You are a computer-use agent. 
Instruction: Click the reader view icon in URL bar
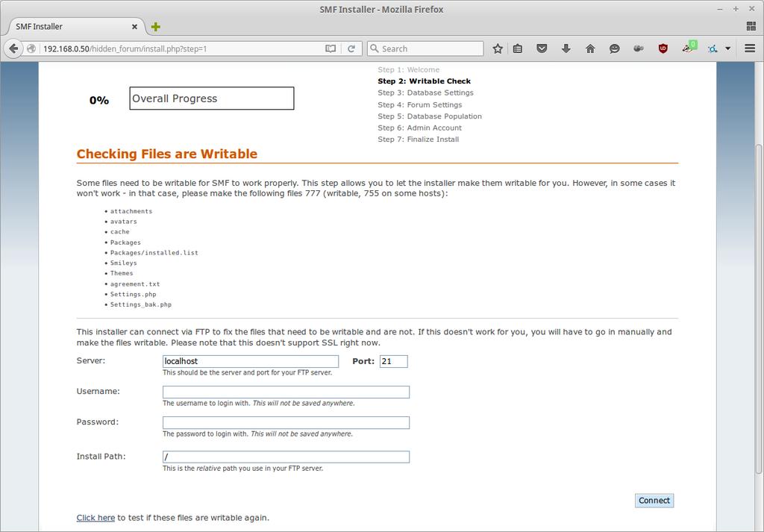pyautogui.click(x=331, y=48)
